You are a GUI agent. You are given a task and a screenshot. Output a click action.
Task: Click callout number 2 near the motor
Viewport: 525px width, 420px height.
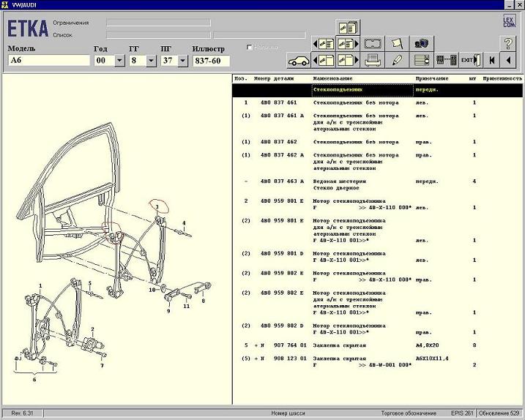point(92,329)
